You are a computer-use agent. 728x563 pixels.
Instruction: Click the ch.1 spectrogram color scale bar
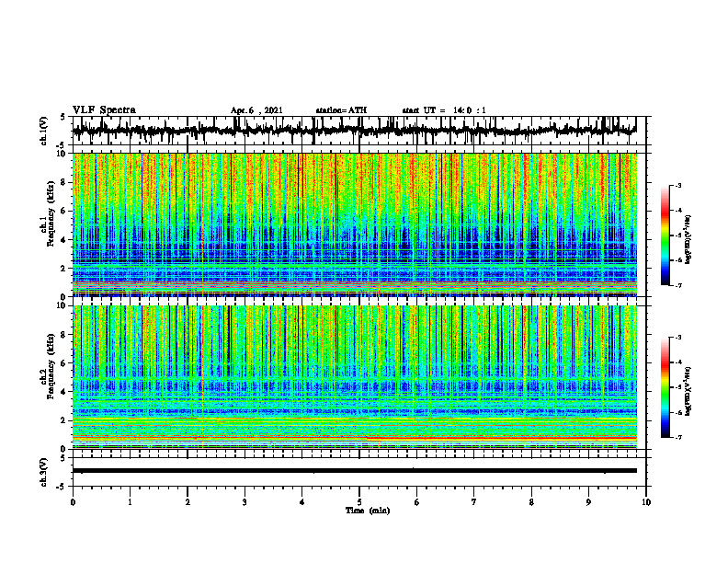665,236
